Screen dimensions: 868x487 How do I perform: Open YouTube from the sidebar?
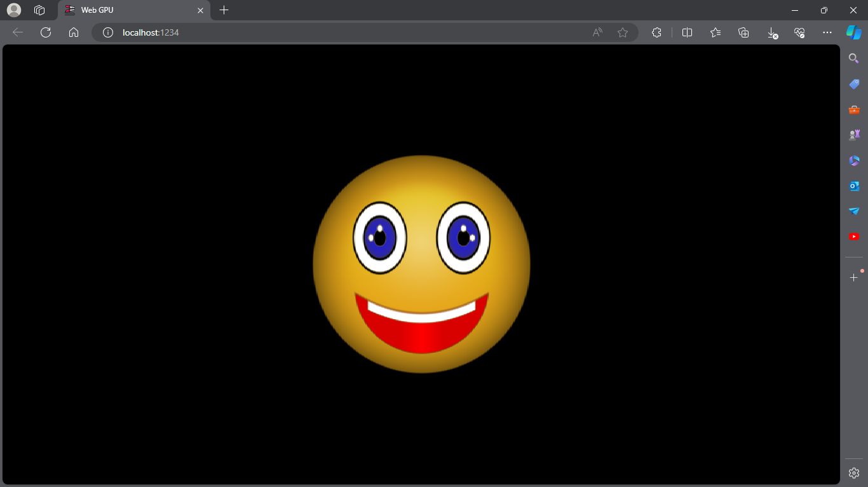pyautogui.click(x=853, y=236)
